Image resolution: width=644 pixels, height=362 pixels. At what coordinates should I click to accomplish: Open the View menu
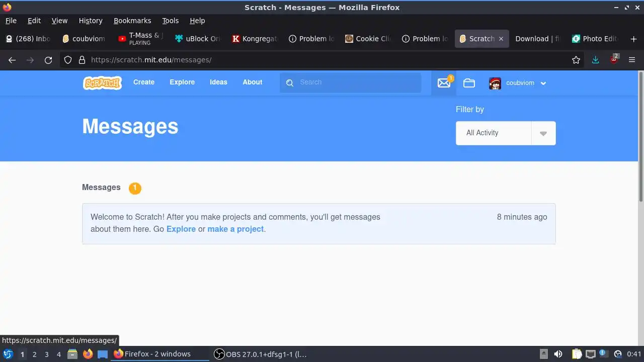[59, 21]
